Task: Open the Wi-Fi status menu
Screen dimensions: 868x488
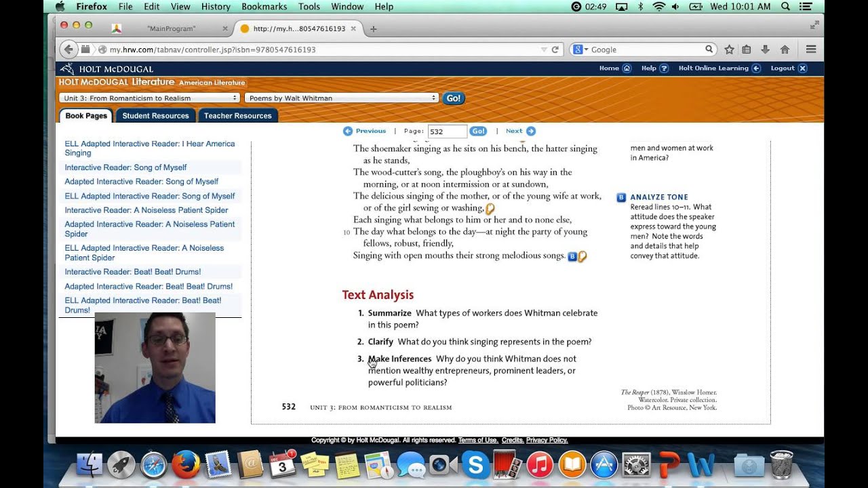Action: pos(659,7)
